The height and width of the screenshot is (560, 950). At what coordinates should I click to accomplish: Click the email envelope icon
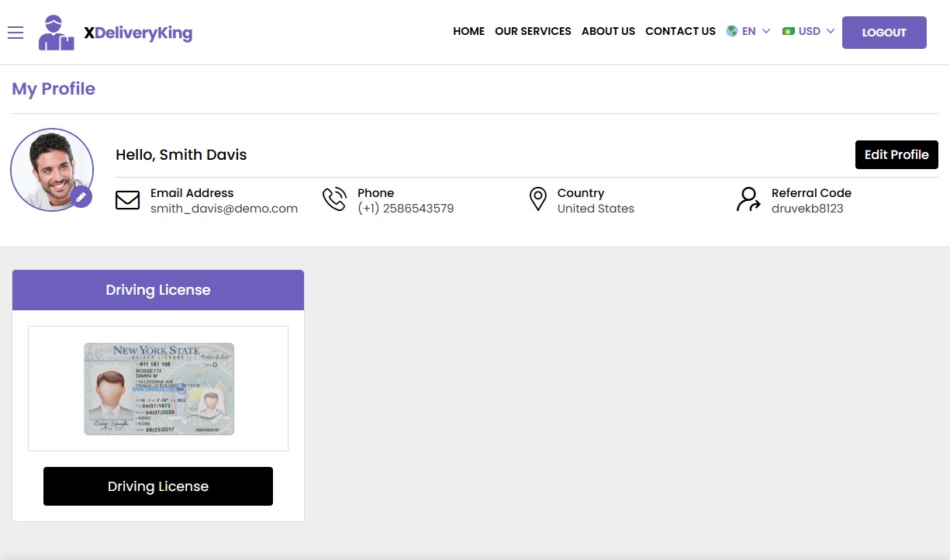127,201
